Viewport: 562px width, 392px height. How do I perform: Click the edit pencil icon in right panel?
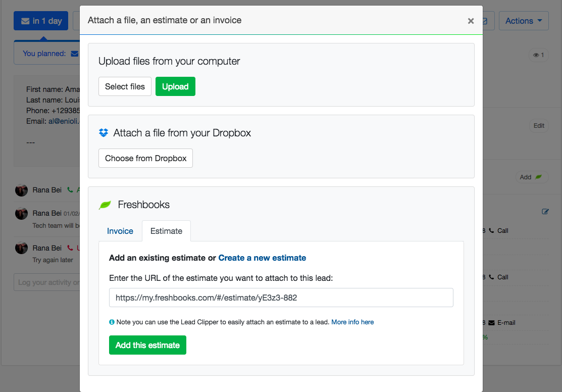545,212
